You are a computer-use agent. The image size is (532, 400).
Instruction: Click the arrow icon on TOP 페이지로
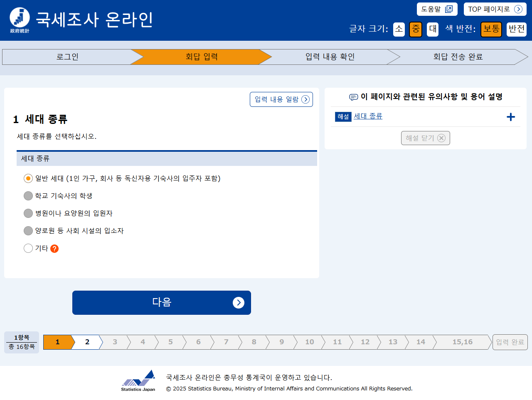pos(518,9)
